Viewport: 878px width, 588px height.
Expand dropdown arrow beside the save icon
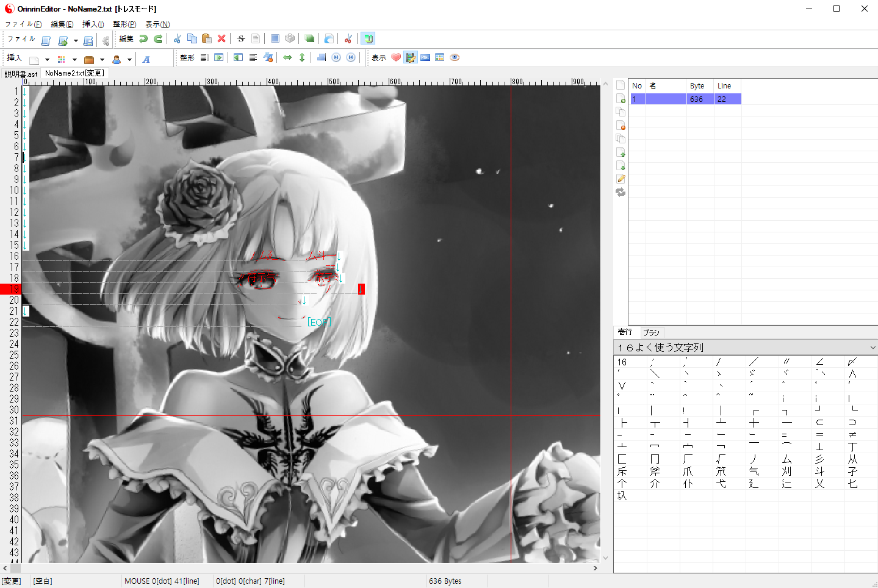(x=76, y=41)
